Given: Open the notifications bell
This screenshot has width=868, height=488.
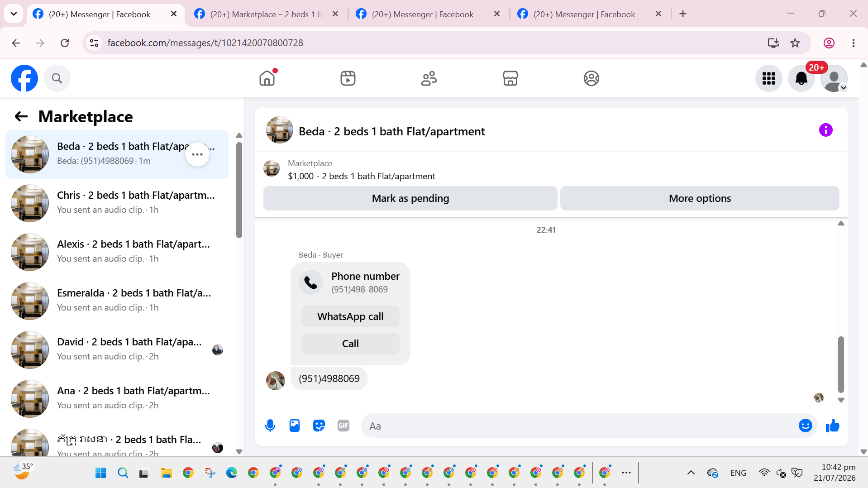Looking at the screenshot, I should coord(801,78).
